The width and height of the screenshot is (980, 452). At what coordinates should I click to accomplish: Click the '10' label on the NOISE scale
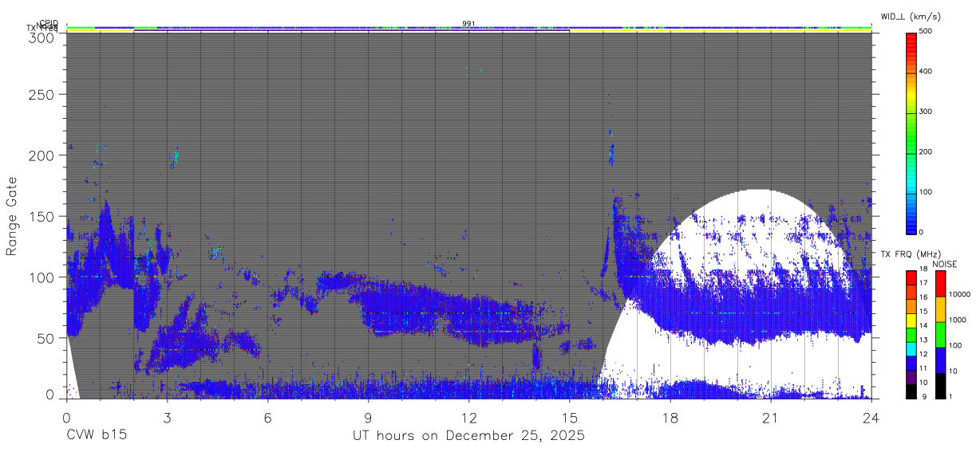point(952,371)
